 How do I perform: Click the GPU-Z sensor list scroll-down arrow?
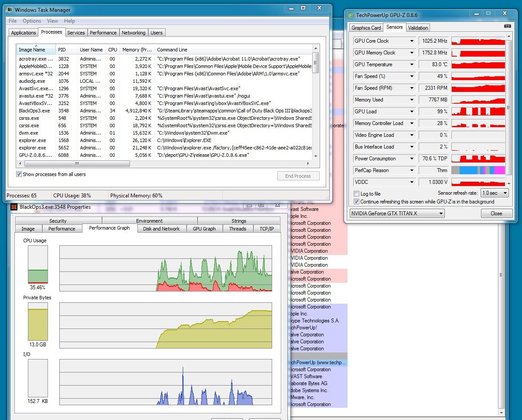(509, 184)
